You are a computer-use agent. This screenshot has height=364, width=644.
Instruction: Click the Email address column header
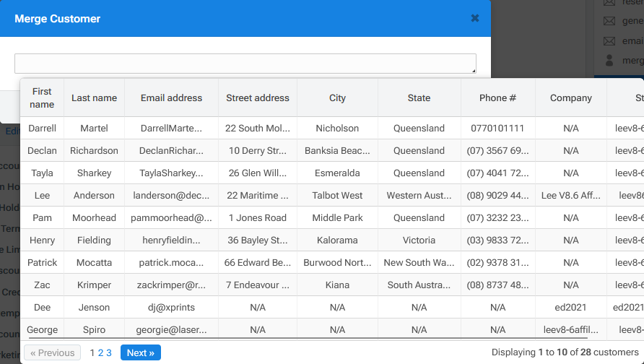171,97
